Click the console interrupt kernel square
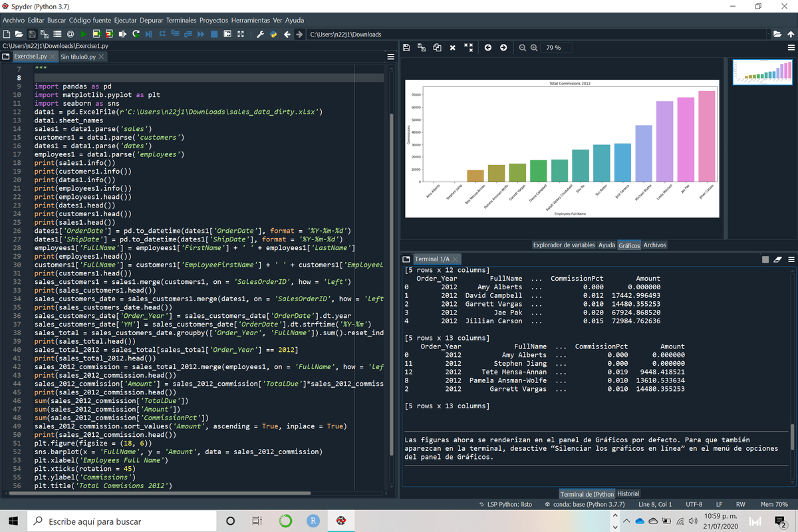The width and height of the screenshot is (798, 532). tap(765, 259)
